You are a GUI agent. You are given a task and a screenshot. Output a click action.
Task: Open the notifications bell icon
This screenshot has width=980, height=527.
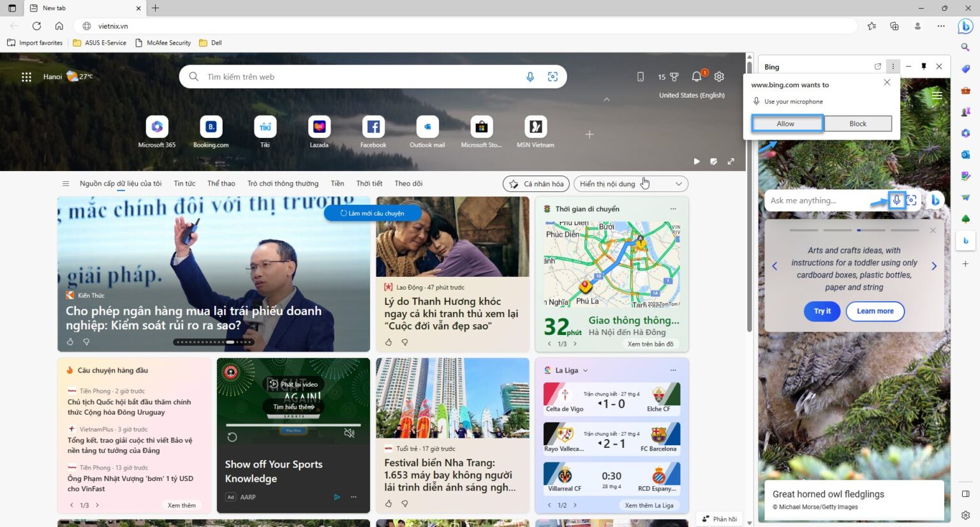[696, 77]
